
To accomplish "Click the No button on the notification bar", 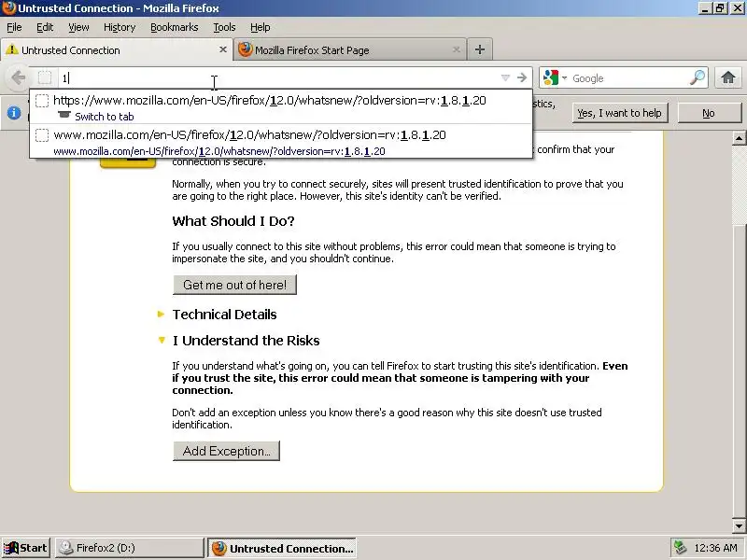I will 709,113.
